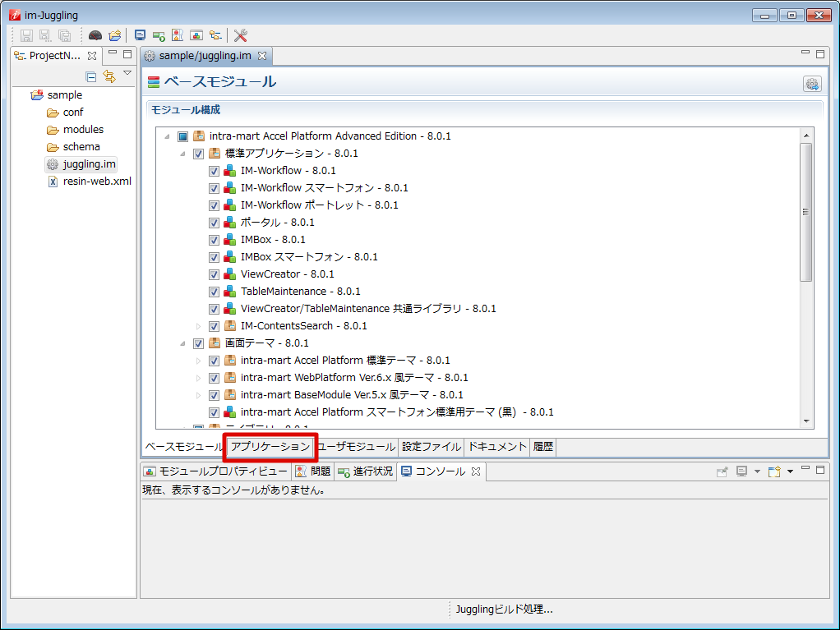Image resolution: width=840 pixels, height=630 pixels.
Task: Uncheck IM-Workflow スマートフォン checkbox
Action: [214, 188]
